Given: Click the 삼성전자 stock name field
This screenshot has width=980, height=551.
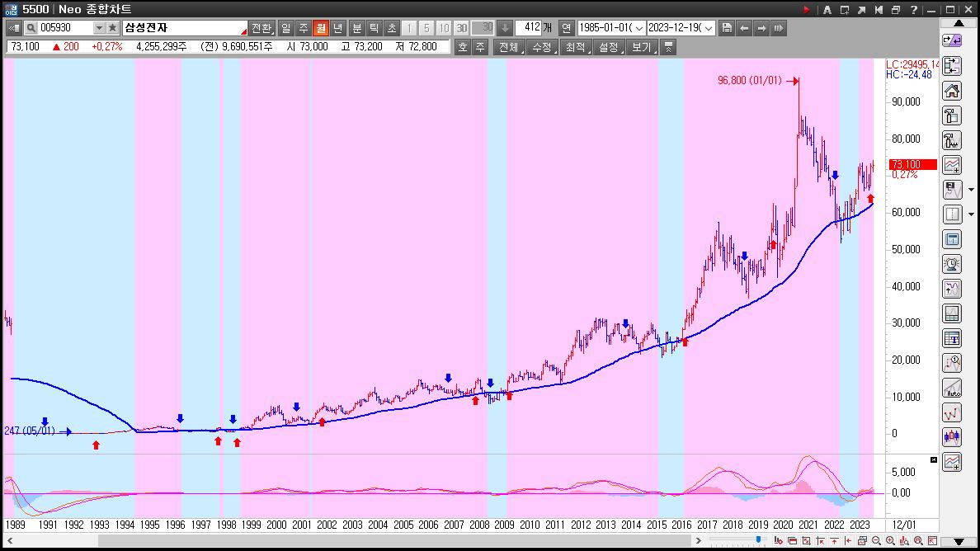Looking at the screenshot, I should pyautogui.click(x=185, y=28).
